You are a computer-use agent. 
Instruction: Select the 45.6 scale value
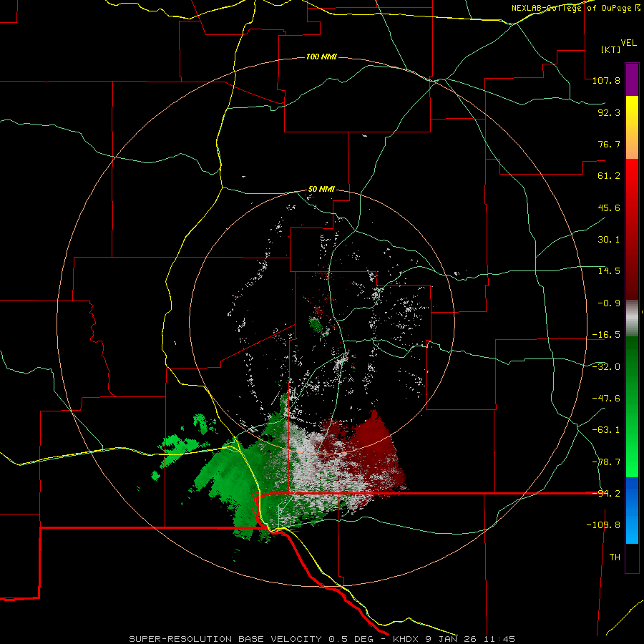coord(609,208)
